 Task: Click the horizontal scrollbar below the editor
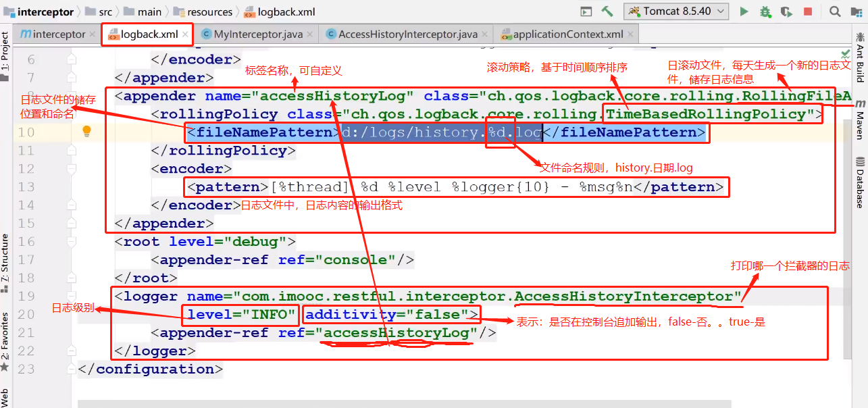[404, 403]
